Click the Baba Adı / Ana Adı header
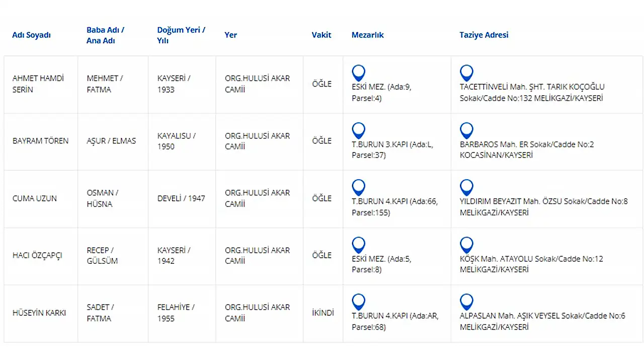The height and width of the screenshot is (364, 644). pos(105,35)
